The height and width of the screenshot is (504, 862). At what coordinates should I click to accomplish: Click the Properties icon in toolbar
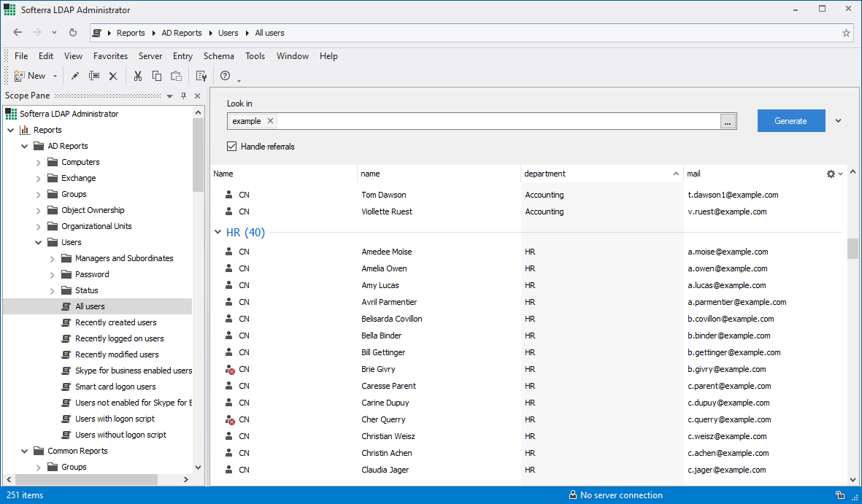(201, 76)
